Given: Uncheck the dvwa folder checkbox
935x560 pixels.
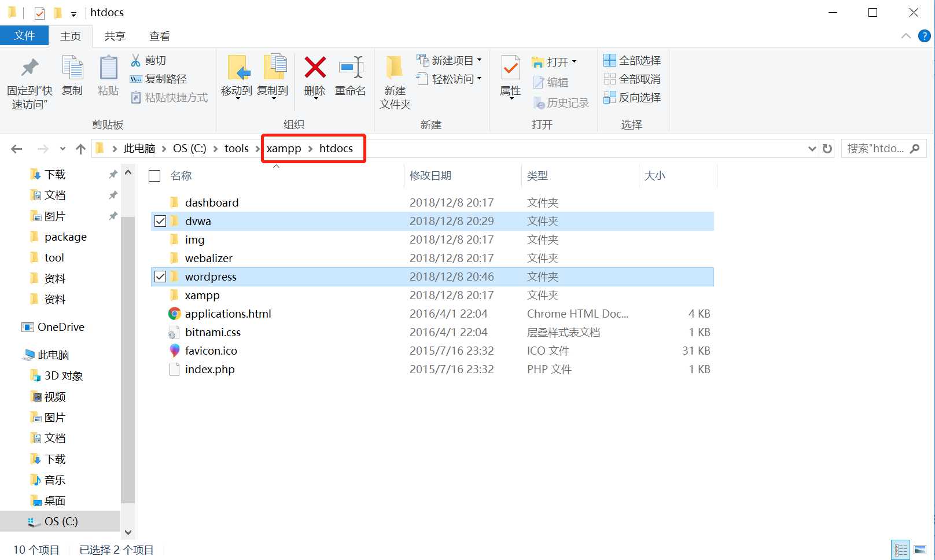Looking at the screenshot, I should tap(160, 221).
